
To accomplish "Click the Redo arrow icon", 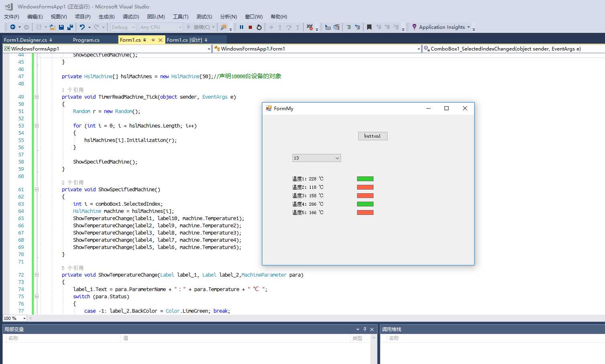I will 96,27.
